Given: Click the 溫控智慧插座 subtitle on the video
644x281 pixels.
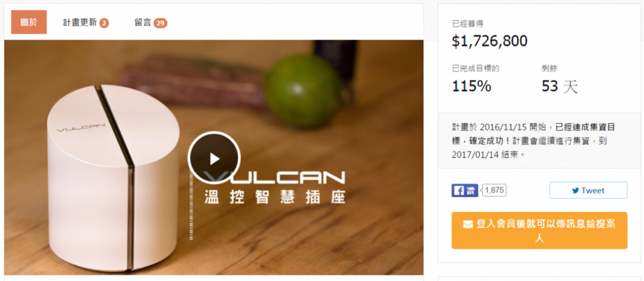Looking at the screenshot, I should [274, 196].
